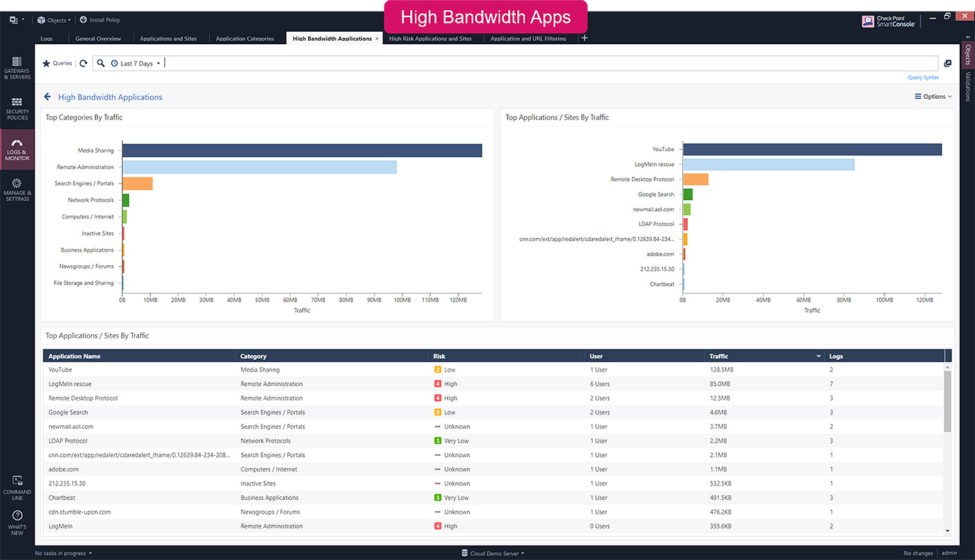Click the admin user label
This screenshot has width=975, height=560.
[x=949, y=553]
